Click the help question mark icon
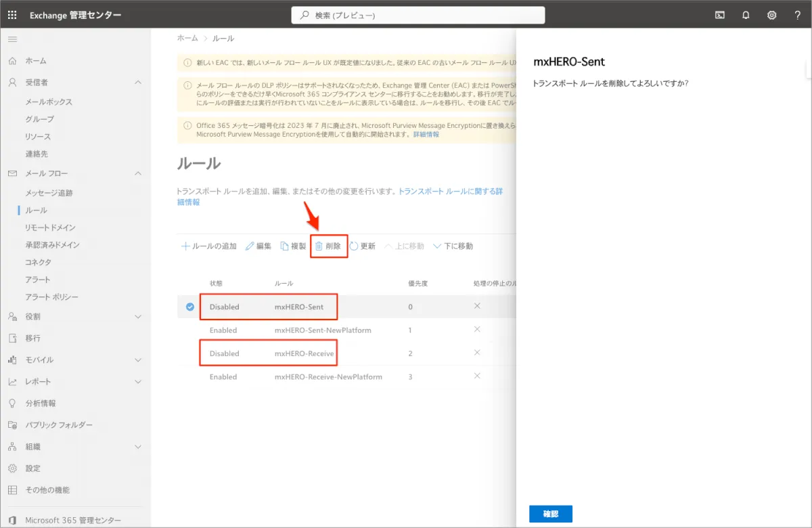 pos(797,15)
